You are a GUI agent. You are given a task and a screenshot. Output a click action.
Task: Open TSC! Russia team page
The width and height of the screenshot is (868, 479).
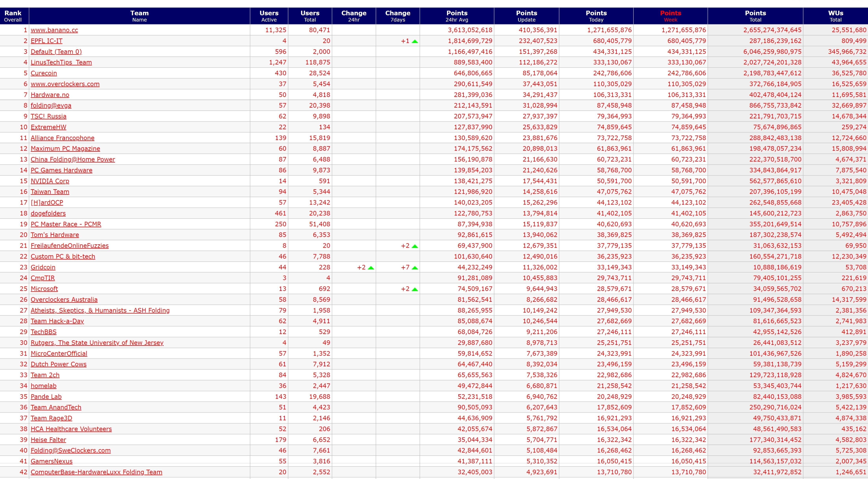[49, 116]
